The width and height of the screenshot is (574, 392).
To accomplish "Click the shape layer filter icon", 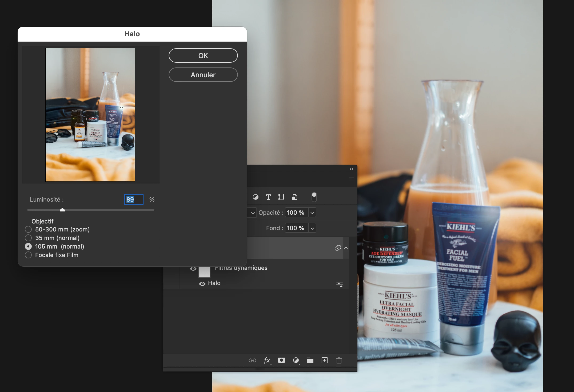I will [281, 197].
